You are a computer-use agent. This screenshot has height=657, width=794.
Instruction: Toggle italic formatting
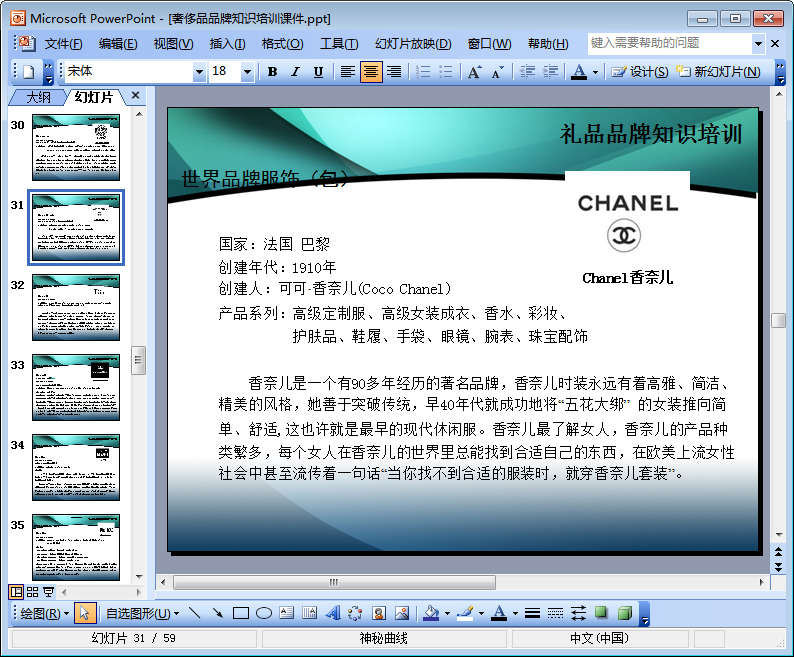[295, 72]
